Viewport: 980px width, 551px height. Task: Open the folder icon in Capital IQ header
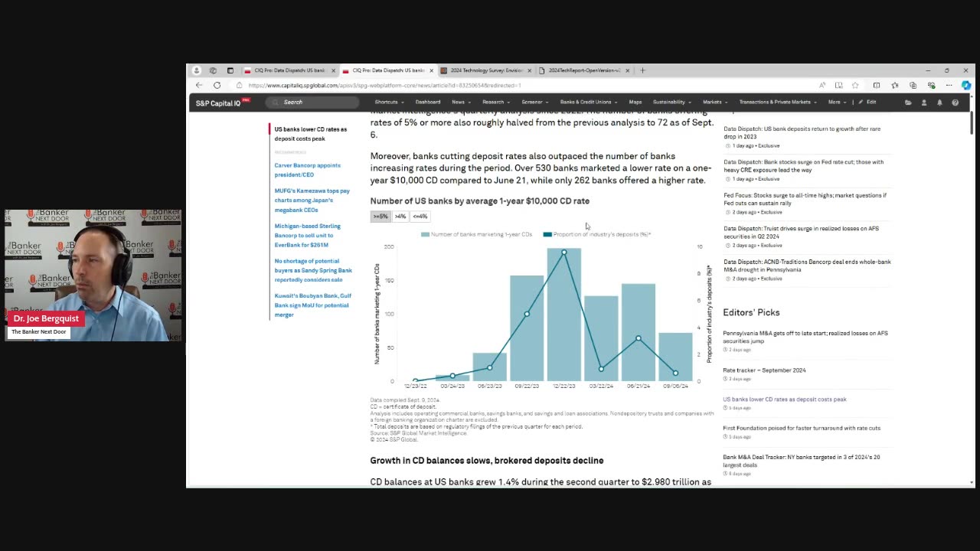[x=908, y=102]
